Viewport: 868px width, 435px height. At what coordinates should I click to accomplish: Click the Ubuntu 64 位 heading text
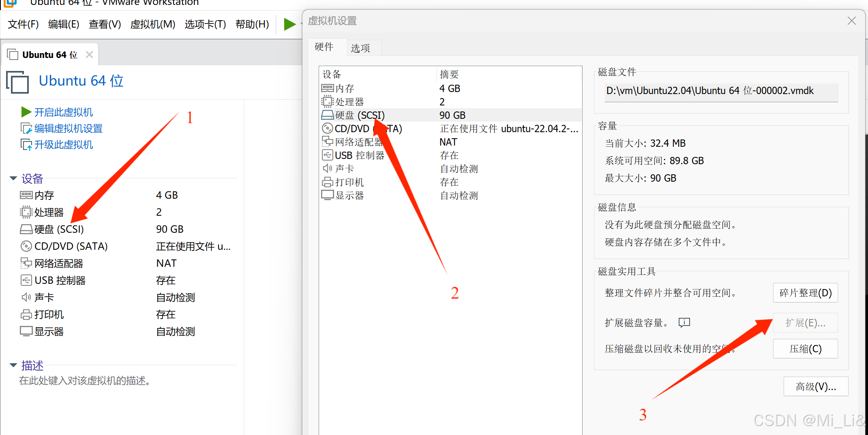(81, 81)
